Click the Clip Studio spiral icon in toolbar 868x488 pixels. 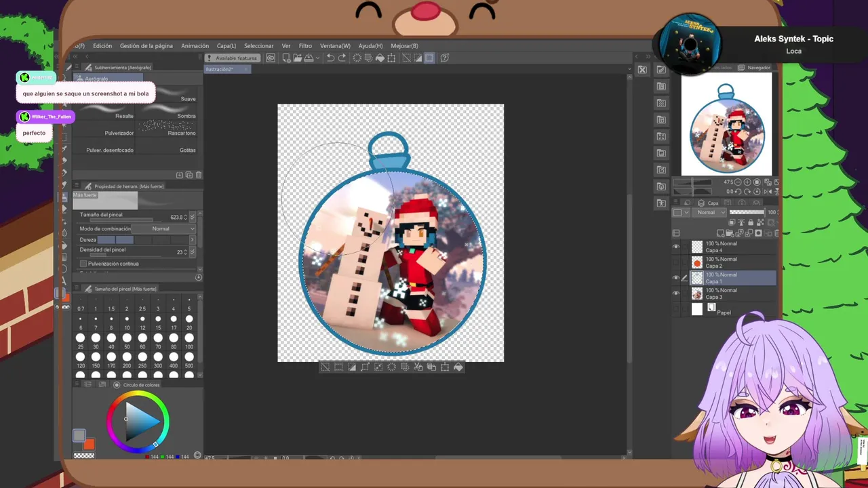coord(271,58)
